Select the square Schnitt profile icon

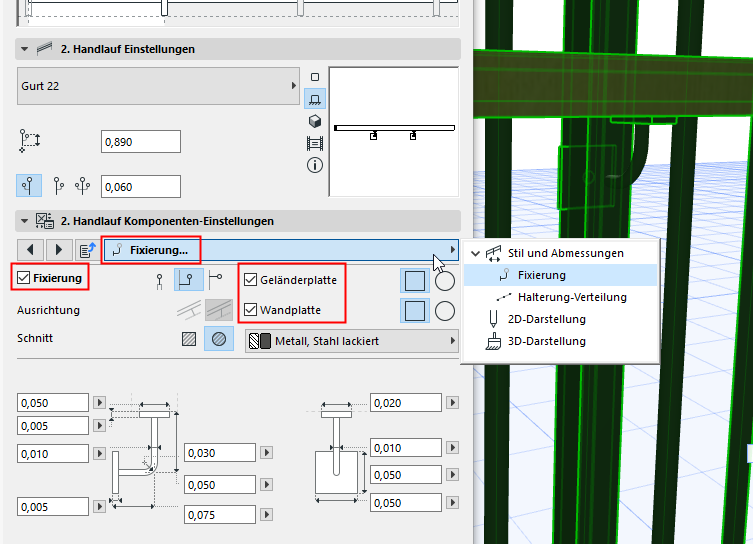[x=189, y=339]
